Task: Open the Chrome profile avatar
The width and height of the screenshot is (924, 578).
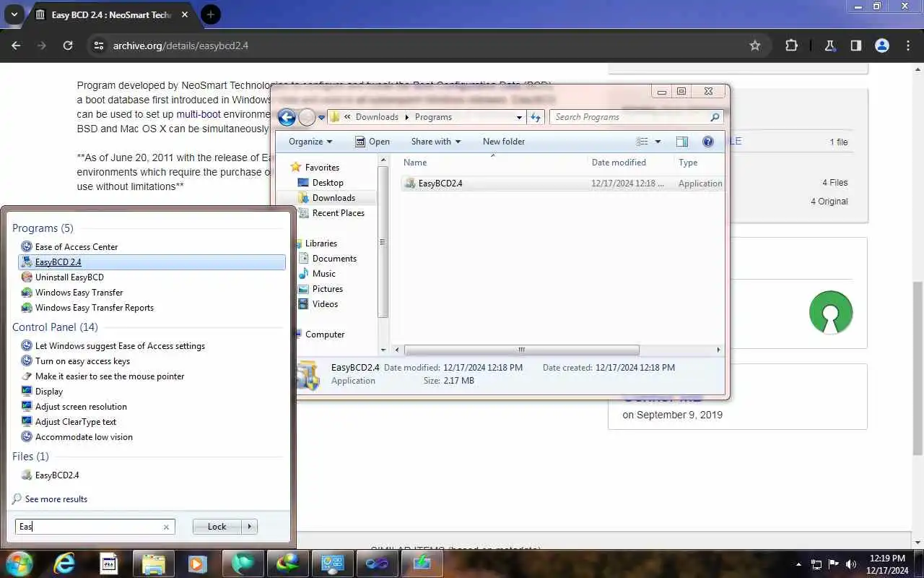Action: pos(882,46)
